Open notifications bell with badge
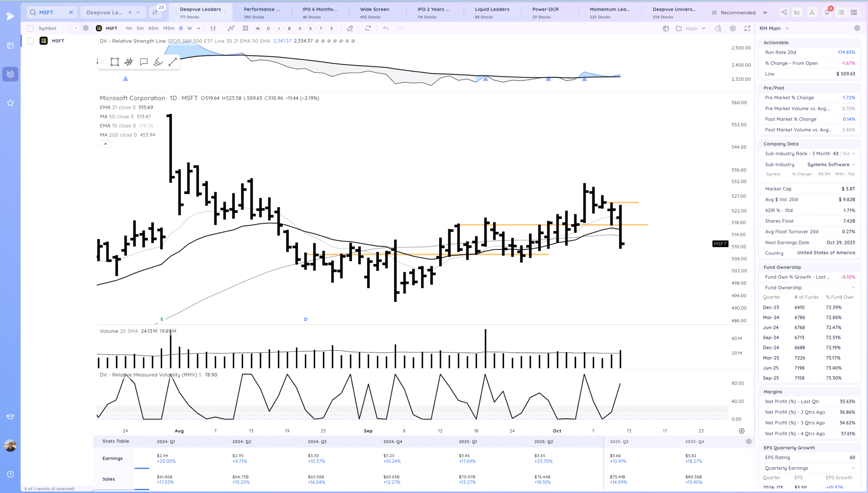Screen dimensions: 868x493 [827, 13]
